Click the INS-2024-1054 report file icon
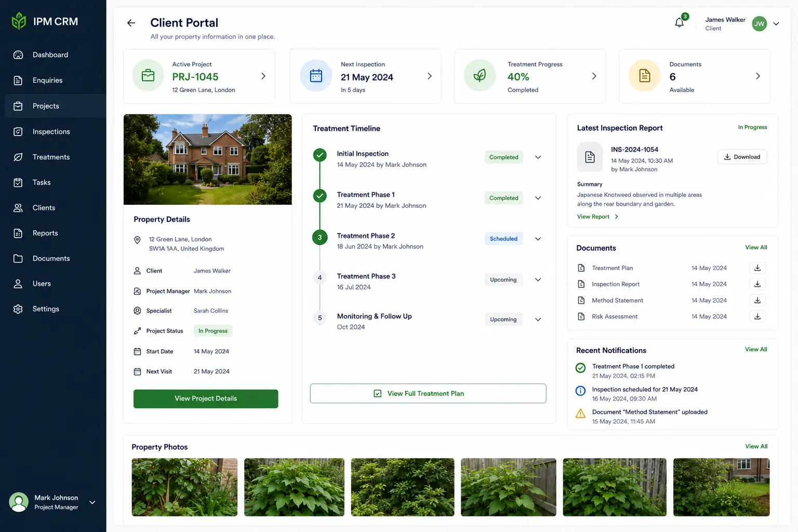 pos(590,157)
